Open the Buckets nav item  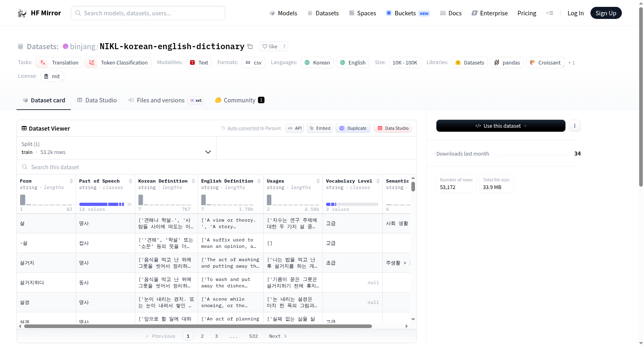[x=408, y=13]
